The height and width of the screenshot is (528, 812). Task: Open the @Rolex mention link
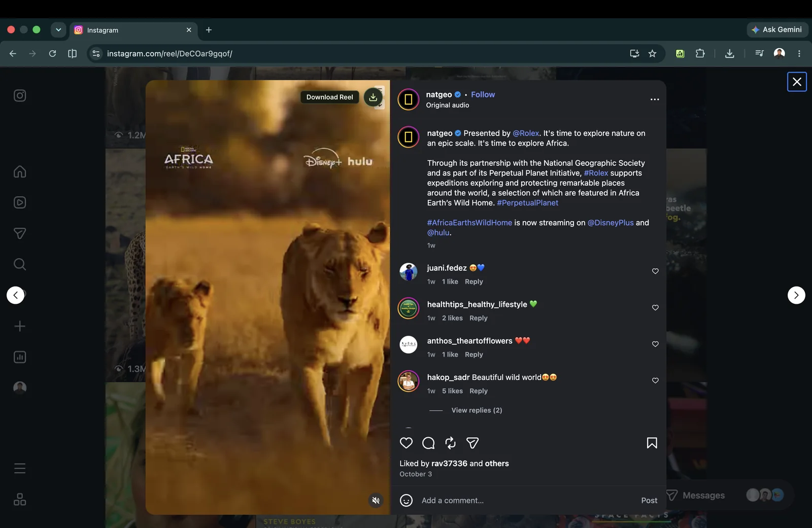click(x=526, y=133)
